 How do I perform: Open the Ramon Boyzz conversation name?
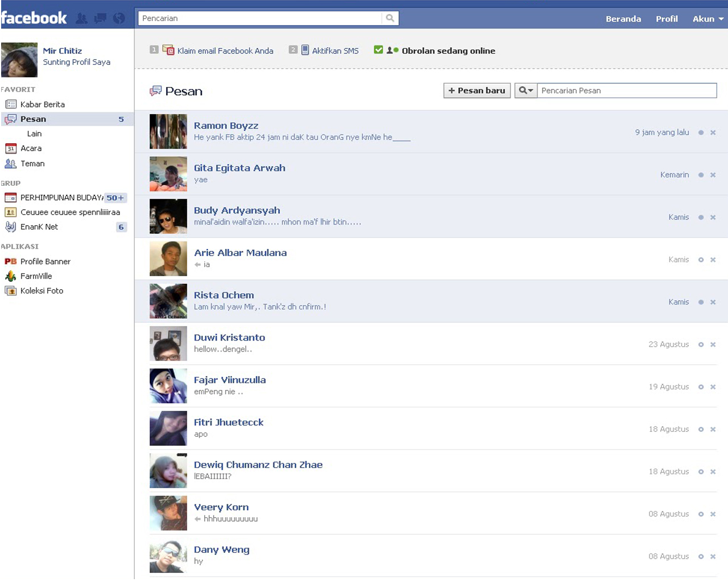point(226,126)
